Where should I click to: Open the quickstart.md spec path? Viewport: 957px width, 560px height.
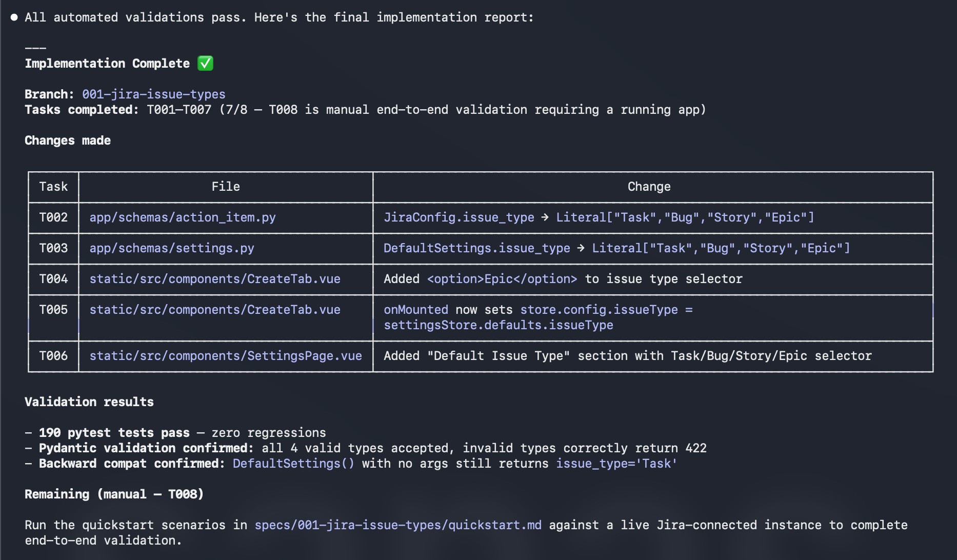tap(398, 525)
